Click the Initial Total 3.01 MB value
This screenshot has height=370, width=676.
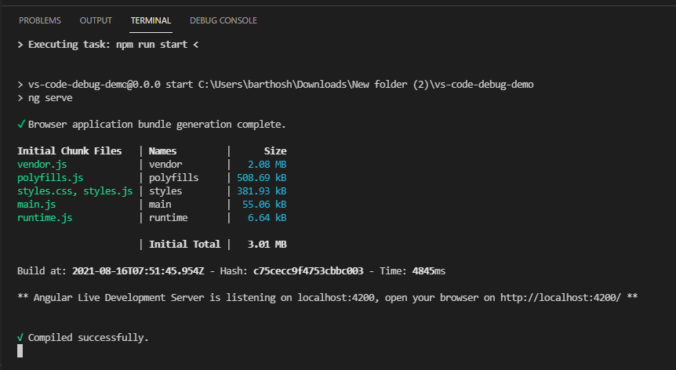pos(267,245)
